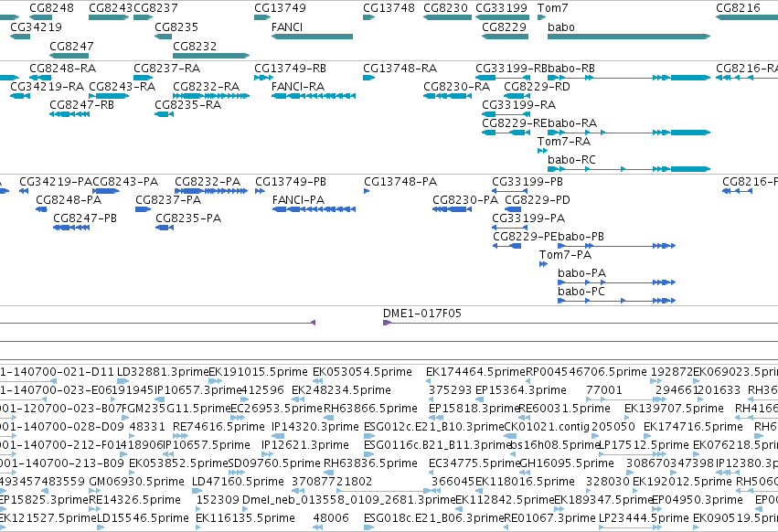778x532 pixels.
Task: Select EST EK116135.5prime
Action: 198,527
